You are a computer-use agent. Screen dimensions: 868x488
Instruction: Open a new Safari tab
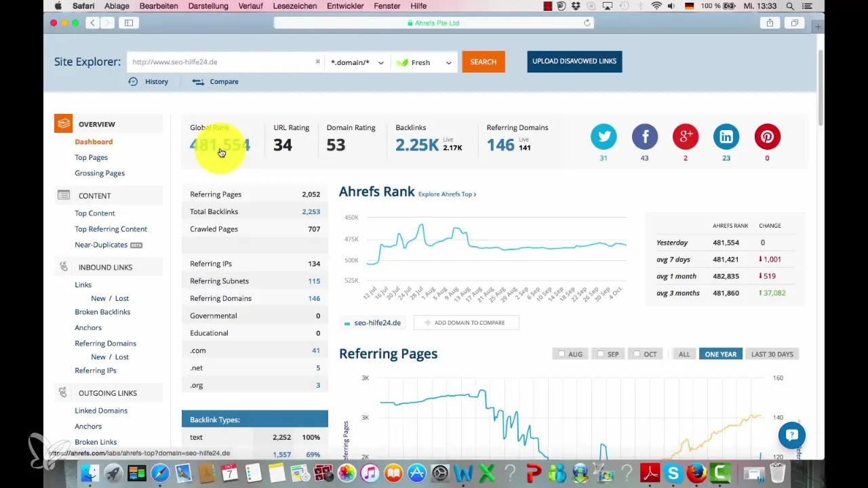(818, 27)
